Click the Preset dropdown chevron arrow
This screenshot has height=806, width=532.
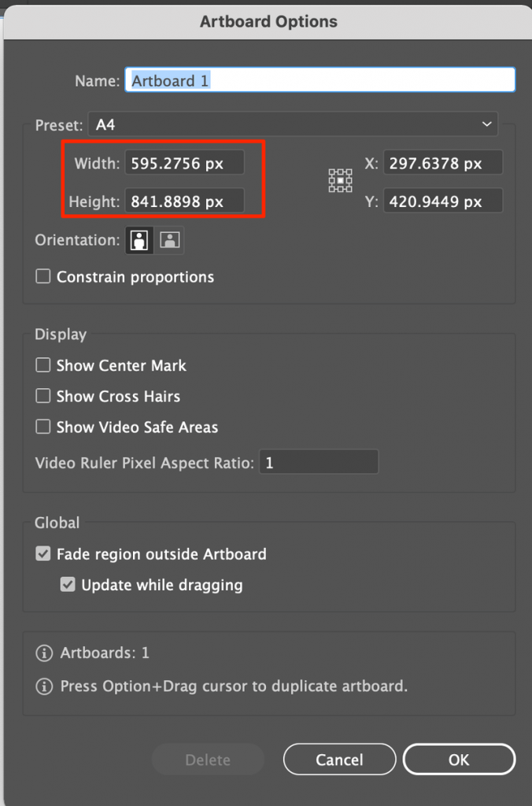pos(486,124)
